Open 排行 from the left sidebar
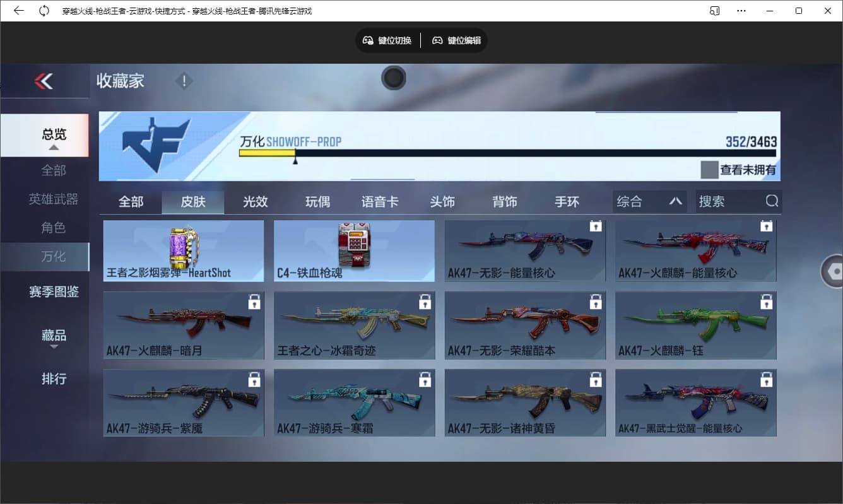This screenshot has width=843, height=504. tap(54, 378)
